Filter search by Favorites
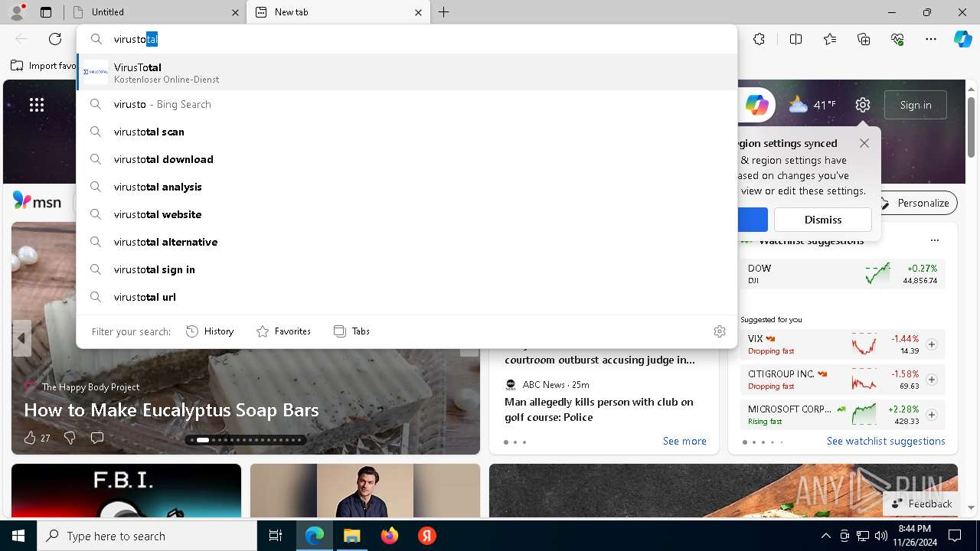This screenshot has width=980, height=551. (x=283, y=331)
